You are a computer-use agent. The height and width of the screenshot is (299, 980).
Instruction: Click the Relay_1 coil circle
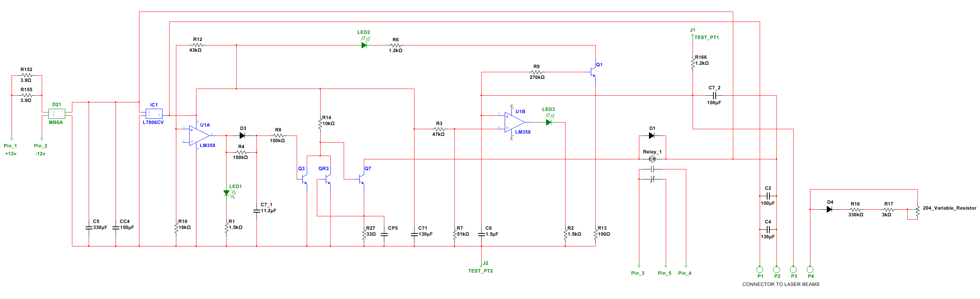(x=652, y=159)
